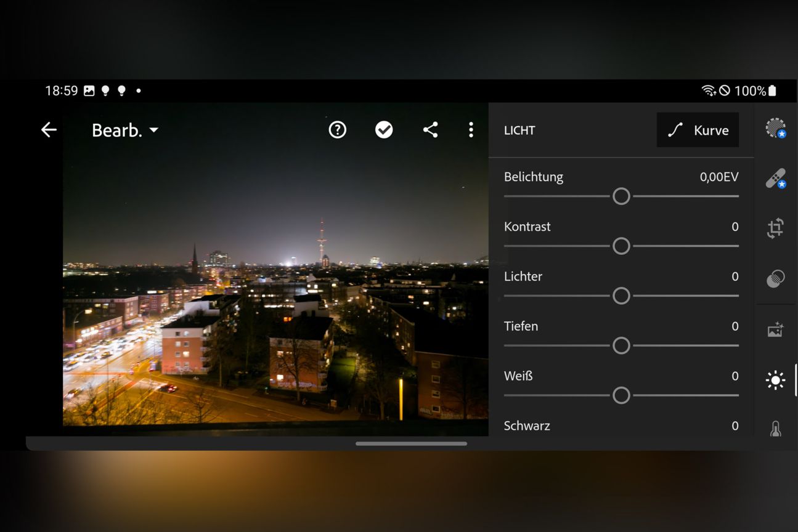Open the tone Kurve editor
Viewport: 798px width, 532px height.
tap(698, 130)
